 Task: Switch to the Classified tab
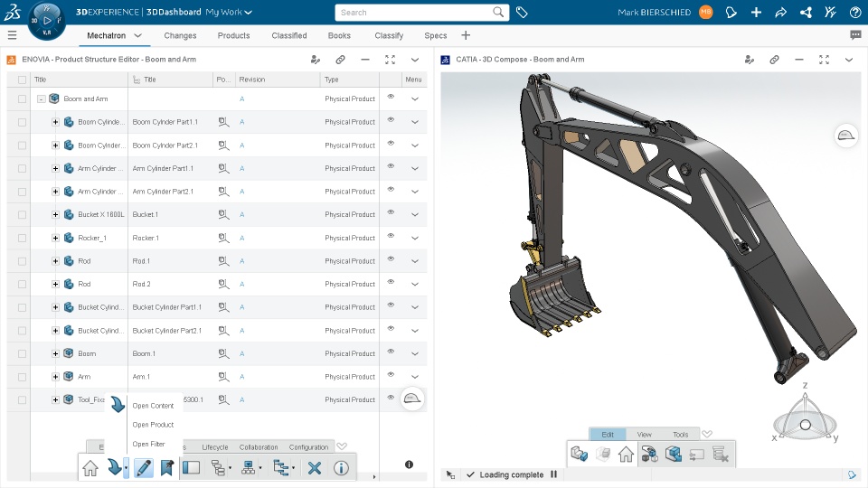pyautogui.click(x=289, y=35)
